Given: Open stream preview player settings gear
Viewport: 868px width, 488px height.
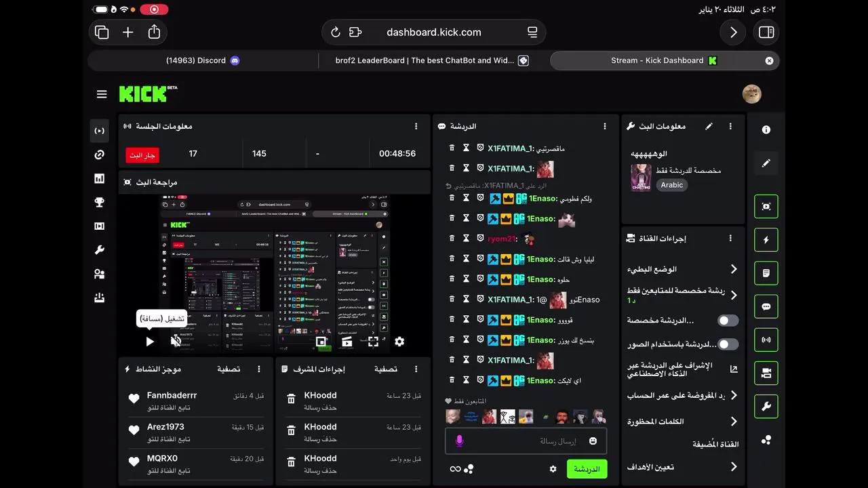Looking at the screenshot, I should point(399,342).
